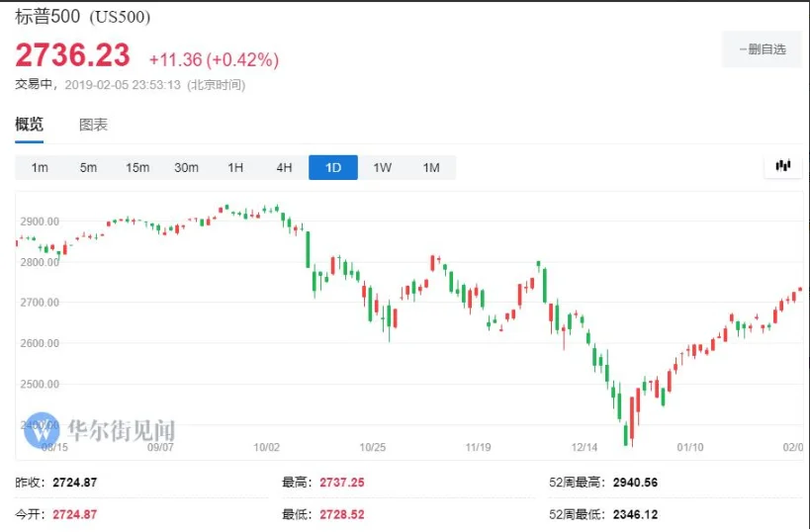
Task: Click the 2900.00 y-axis label
Action: pos(40,222)
